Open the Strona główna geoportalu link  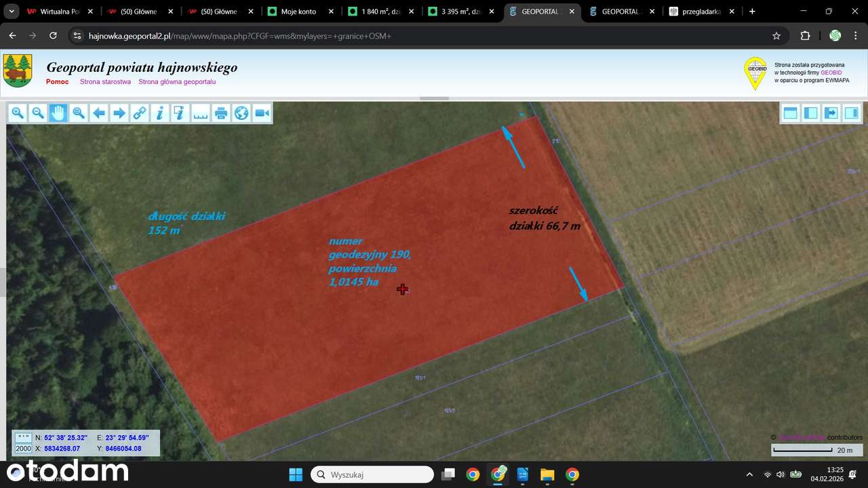(x=177, y=82)
